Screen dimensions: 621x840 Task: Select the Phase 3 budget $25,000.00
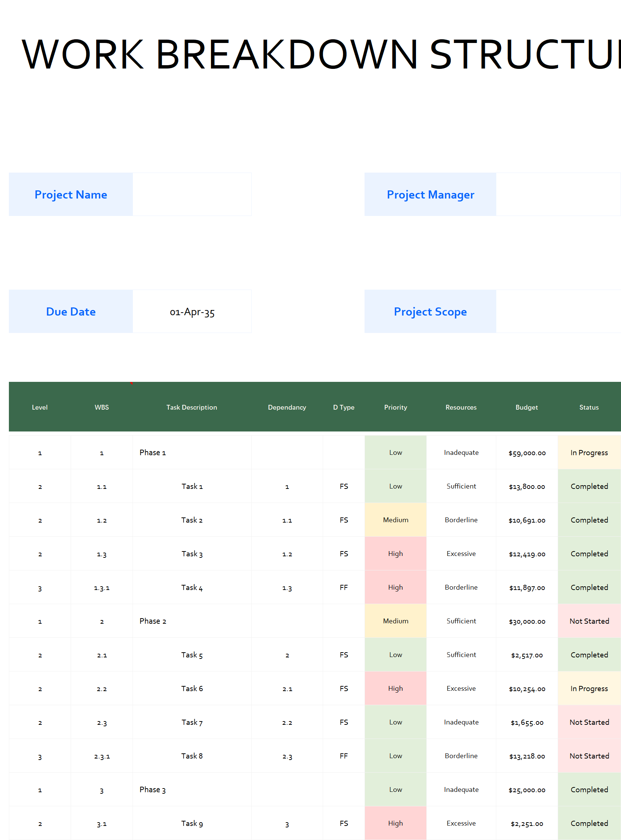pyautogui.click(x=527, y=789)
